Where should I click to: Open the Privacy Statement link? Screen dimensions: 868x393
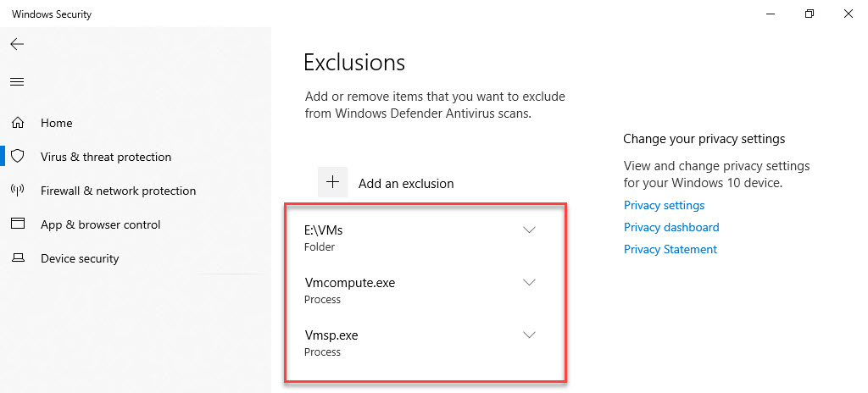point(670,249)
